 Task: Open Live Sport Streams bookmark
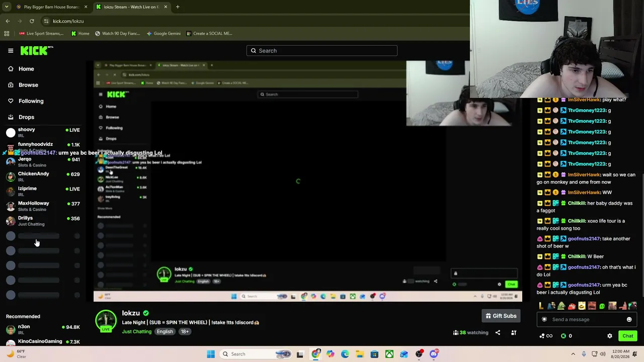click(41, 34)
